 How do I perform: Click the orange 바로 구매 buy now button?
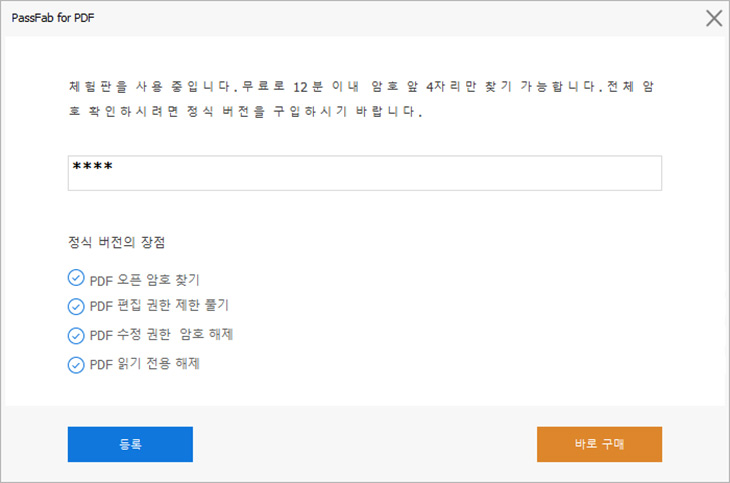pyautogui.click(x=599, y=444)
